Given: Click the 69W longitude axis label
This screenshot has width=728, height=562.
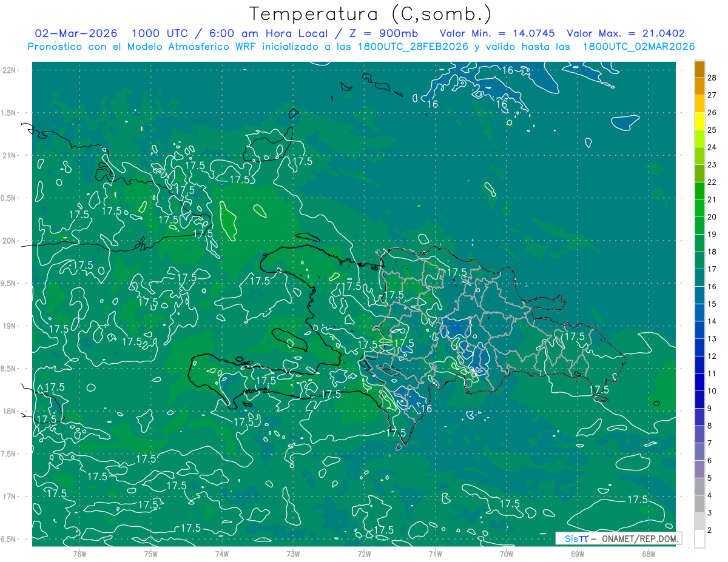Looking at the screenshot, I should 578,554.
